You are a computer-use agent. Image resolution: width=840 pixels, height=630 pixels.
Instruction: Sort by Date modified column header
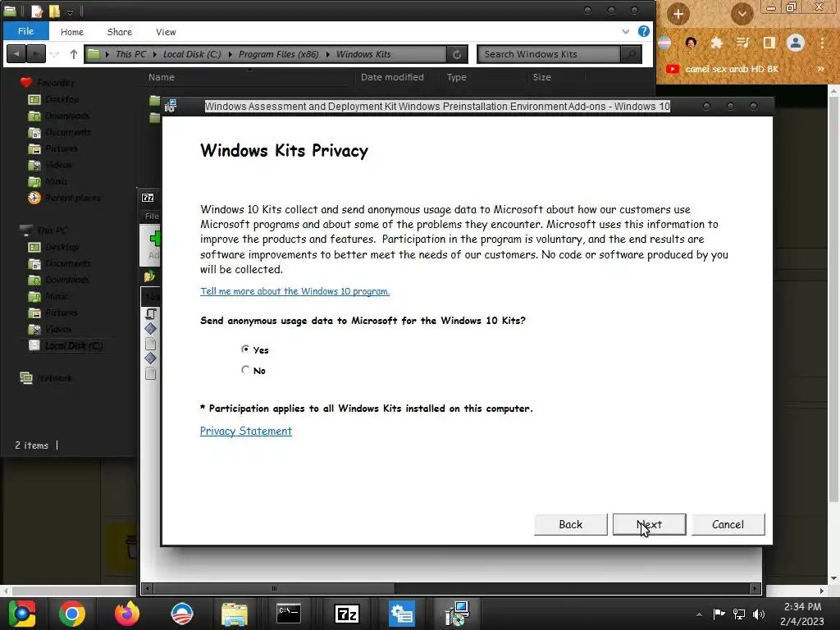coord(392,77)
